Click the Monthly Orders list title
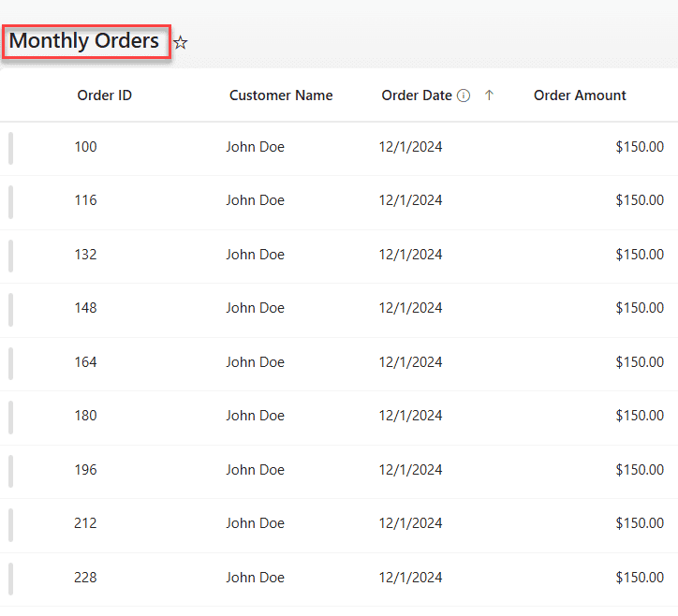The width and height of the screenshot is (678, 616). [84, 40]
